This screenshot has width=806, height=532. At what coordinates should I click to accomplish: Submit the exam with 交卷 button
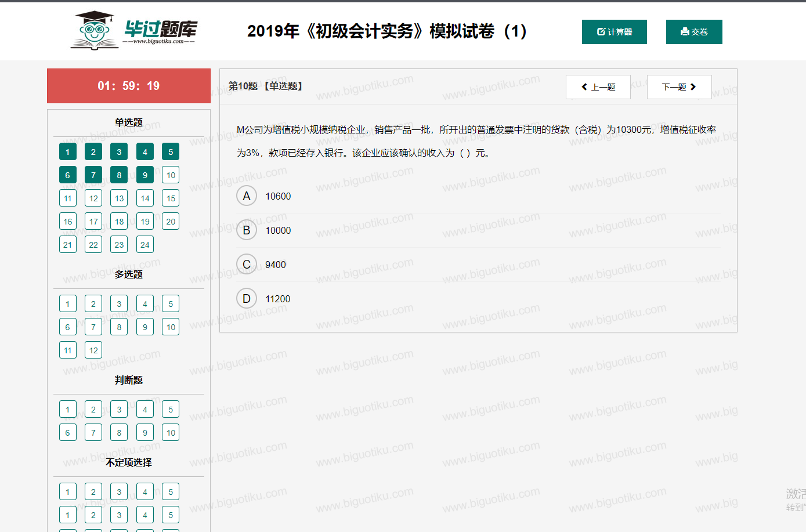(x=694, y=32)
